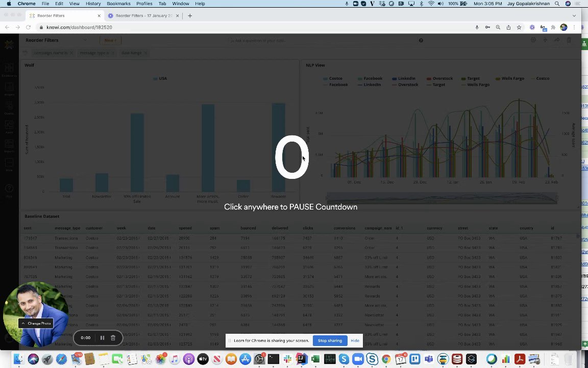Go back using Chrome back arrow
This screenshot has height=368, width=588.
[x=7, y=28]
